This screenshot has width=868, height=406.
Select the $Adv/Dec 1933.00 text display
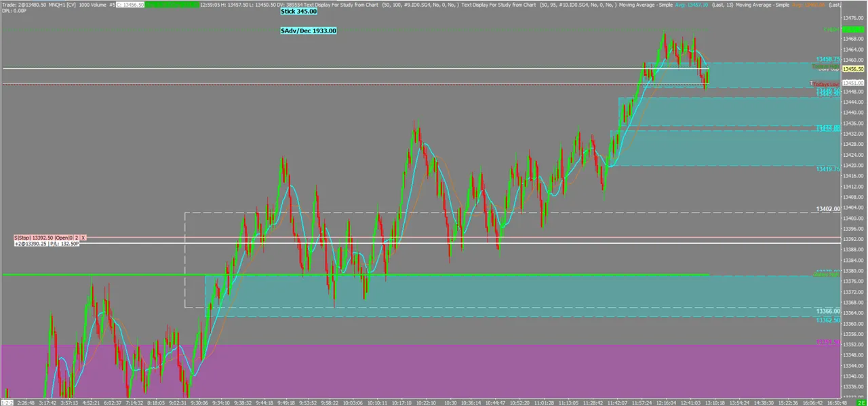[x=309, y=31]
